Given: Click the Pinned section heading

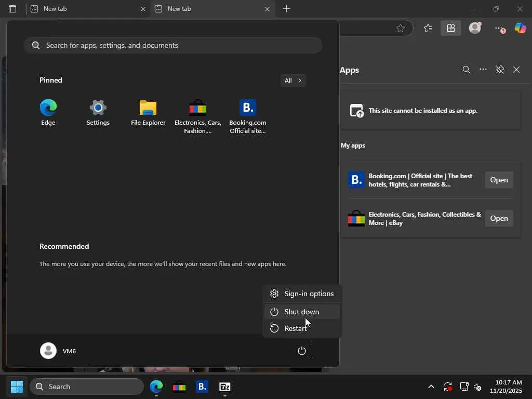Looking at the screenshot, I should coord(51,80).
